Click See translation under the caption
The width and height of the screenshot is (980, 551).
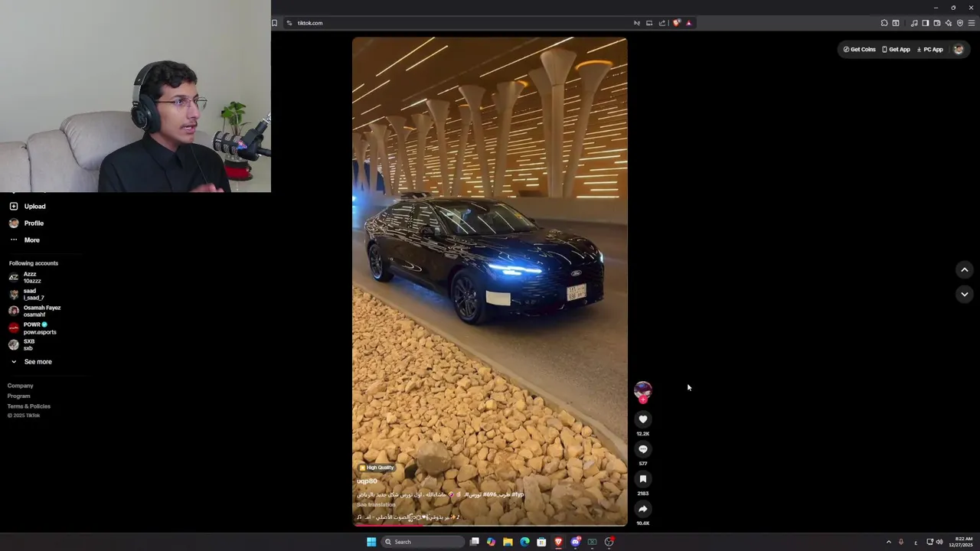[376, 505]
